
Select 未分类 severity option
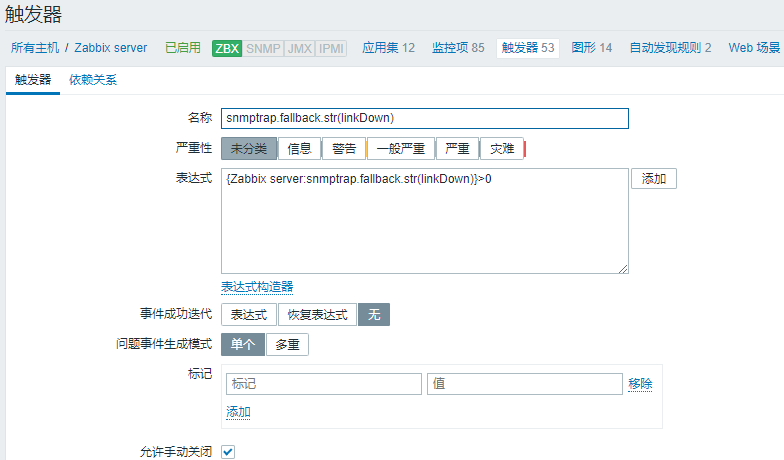click(248, 148)
